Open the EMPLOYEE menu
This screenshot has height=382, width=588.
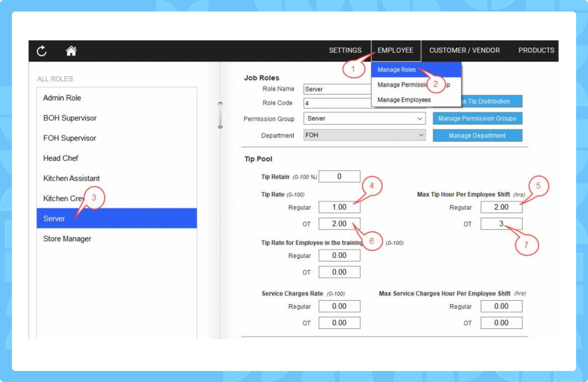pos(396,51)
